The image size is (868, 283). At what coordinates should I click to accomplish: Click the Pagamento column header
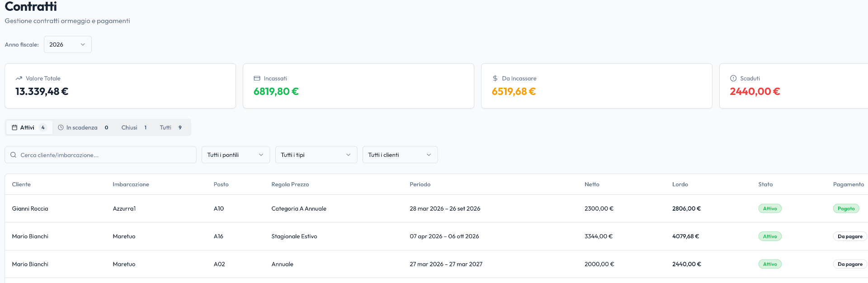[849, 184]
